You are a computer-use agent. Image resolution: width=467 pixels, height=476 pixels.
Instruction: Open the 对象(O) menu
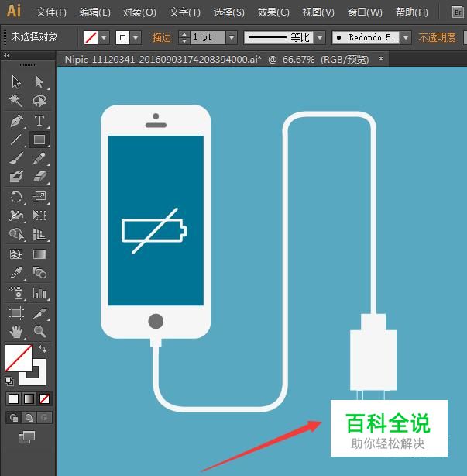[139, 12]
